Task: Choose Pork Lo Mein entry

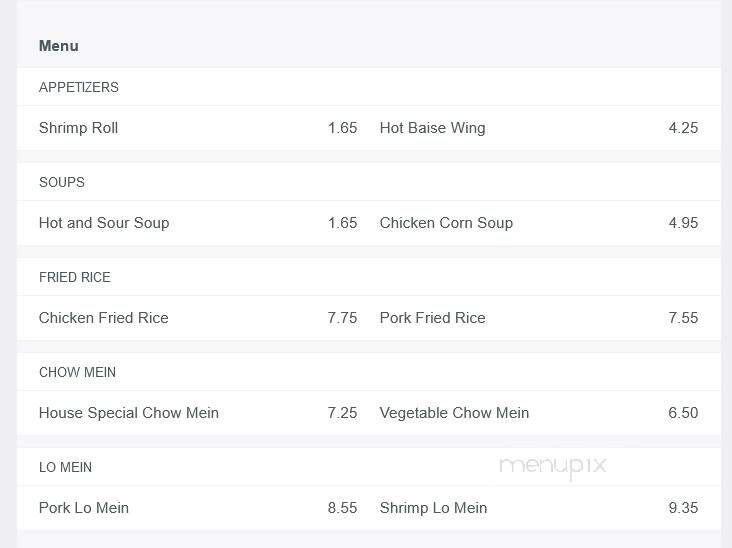Action: click(84, 508)
